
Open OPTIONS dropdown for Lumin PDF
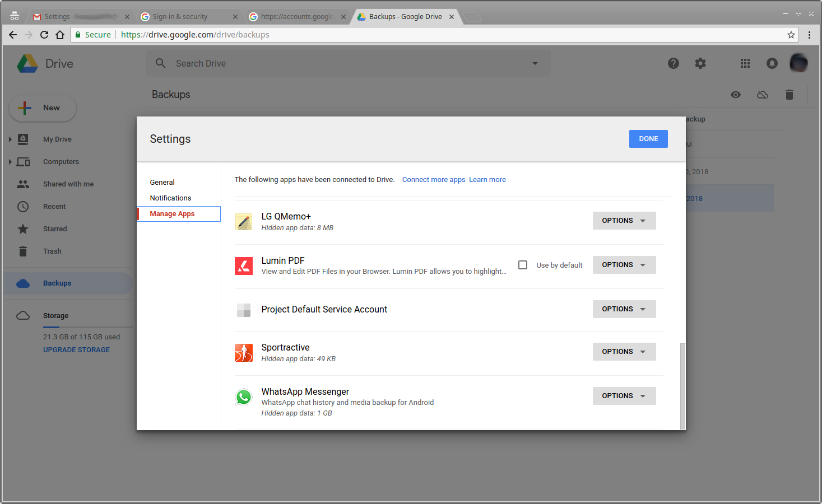624,265
